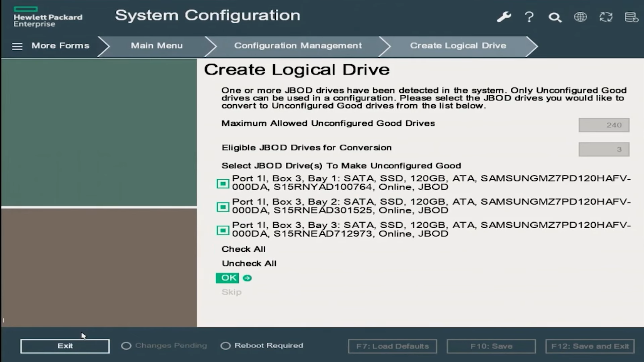Click the Exit button

pyautogui.click(x=65, y=346)
